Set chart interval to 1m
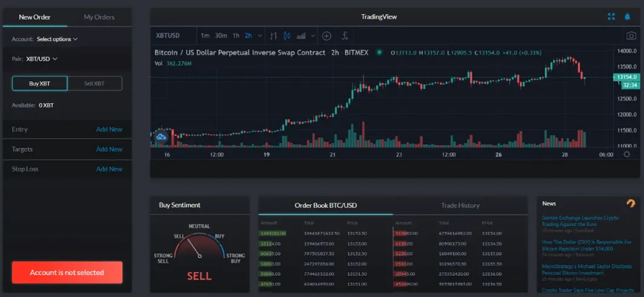Image resolution: width=644 pixels, height=297 pixels. click(205, 36)
